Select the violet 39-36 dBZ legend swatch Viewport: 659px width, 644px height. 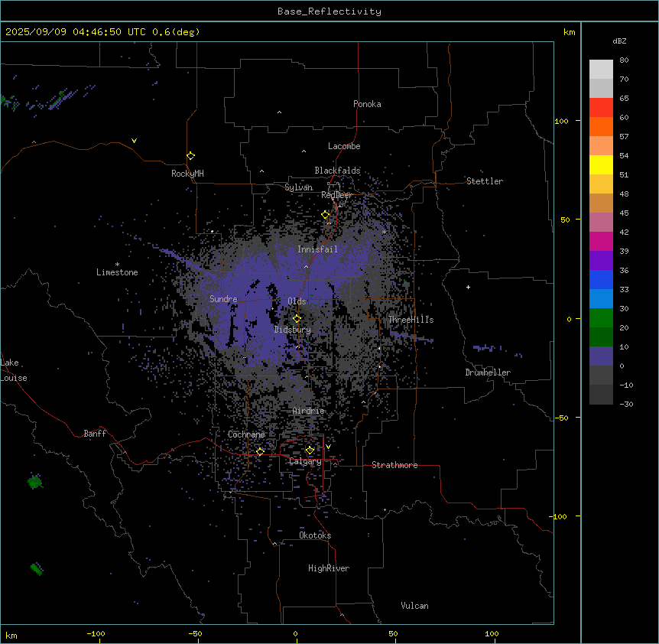[601, 261]
